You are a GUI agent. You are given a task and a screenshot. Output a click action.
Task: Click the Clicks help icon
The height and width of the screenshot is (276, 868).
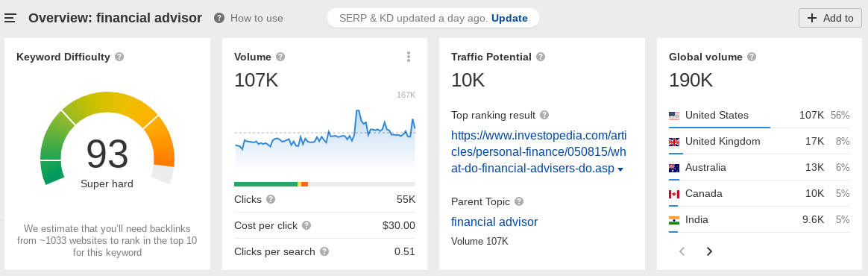[271, 199]
